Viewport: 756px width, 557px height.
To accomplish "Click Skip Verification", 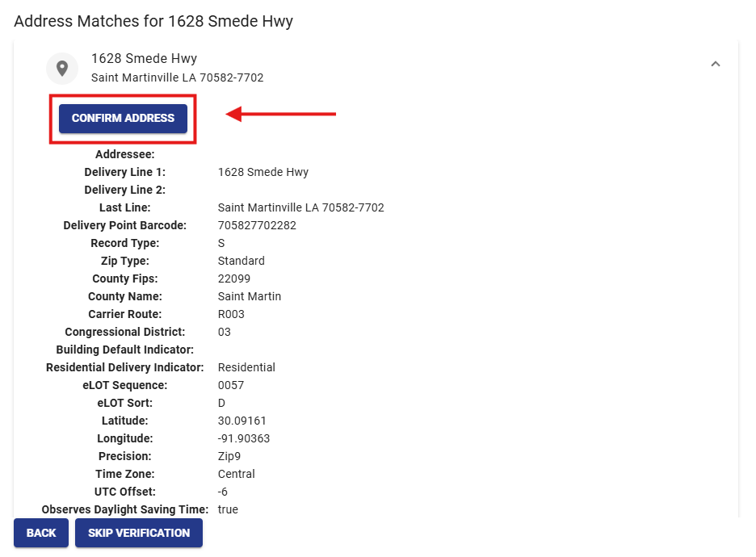I will tap(139, 533).
